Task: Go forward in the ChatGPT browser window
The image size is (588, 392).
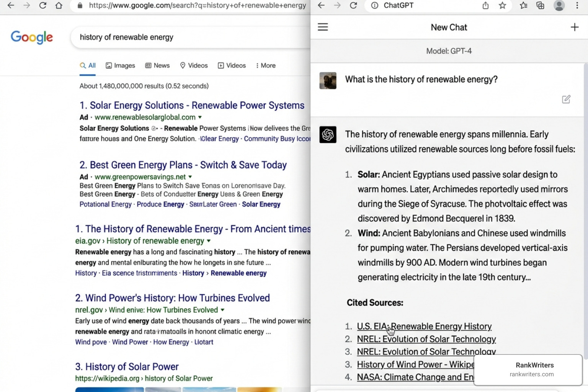Action: pos(337,5)
